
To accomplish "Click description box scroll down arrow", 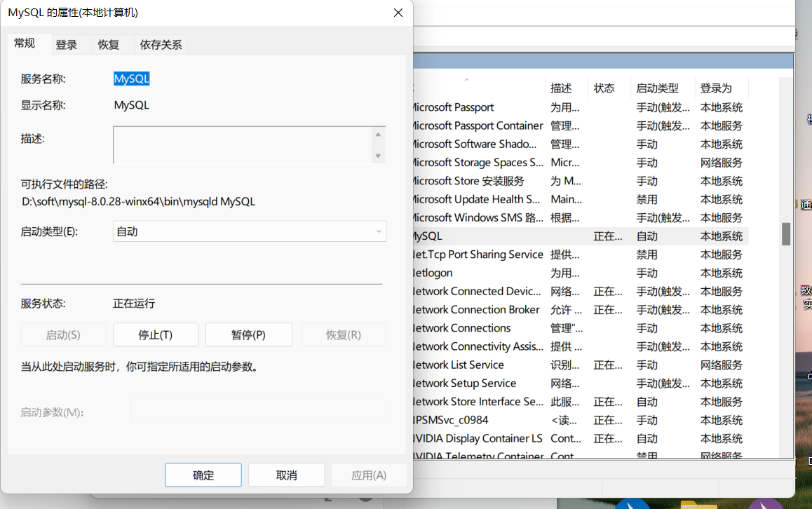I will pos(378,156).
